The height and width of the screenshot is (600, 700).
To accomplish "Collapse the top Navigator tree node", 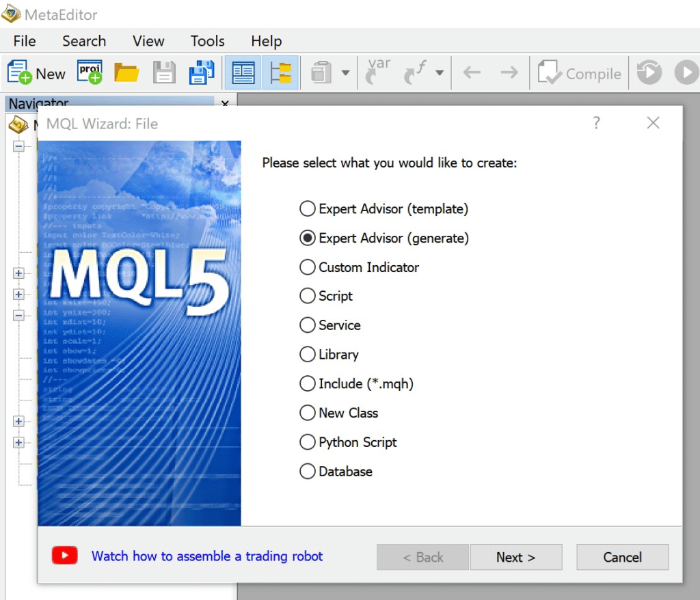I will click(x=18, y=146).
